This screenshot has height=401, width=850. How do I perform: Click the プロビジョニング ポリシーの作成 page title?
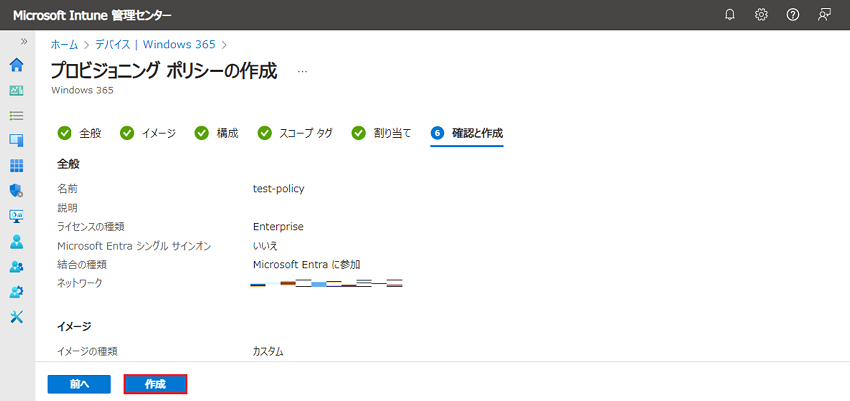(164, 71)
